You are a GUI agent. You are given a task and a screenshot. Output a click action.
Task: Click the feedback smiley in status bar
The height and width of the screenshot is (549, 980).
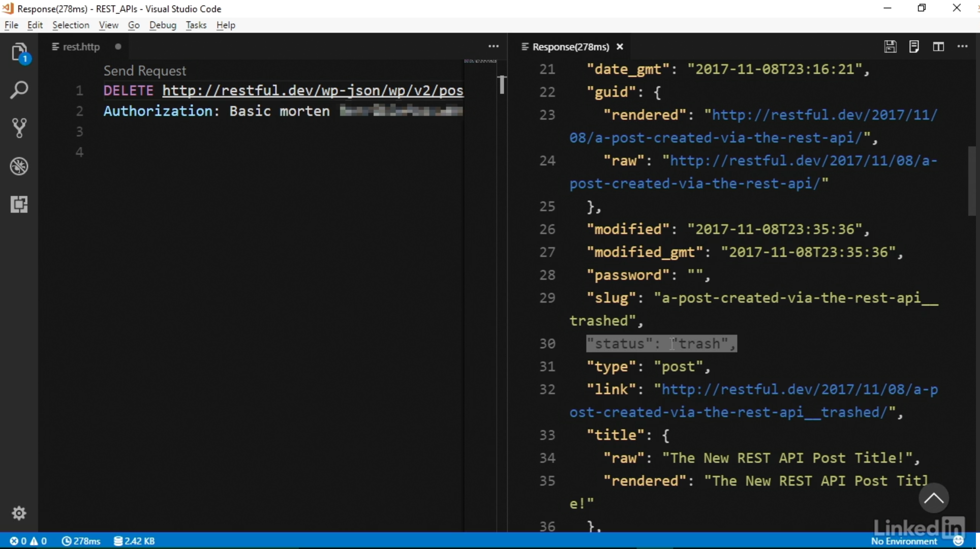coord(959,541)
